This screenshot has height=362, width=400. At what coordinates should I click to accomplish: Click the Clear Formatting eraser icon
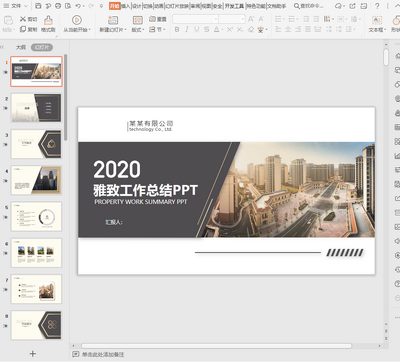tap(251, 29)
